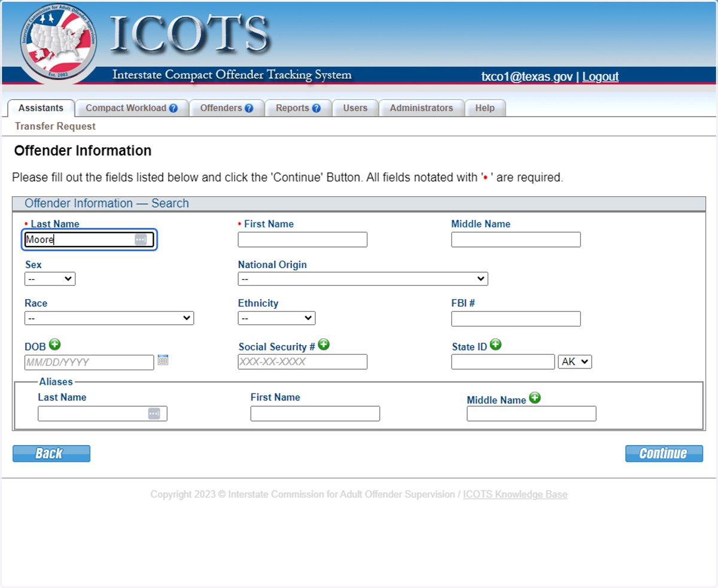This screenshot has height=588, width=718.
Task: Open help icon on Reports tab
Action: [317, 108]
